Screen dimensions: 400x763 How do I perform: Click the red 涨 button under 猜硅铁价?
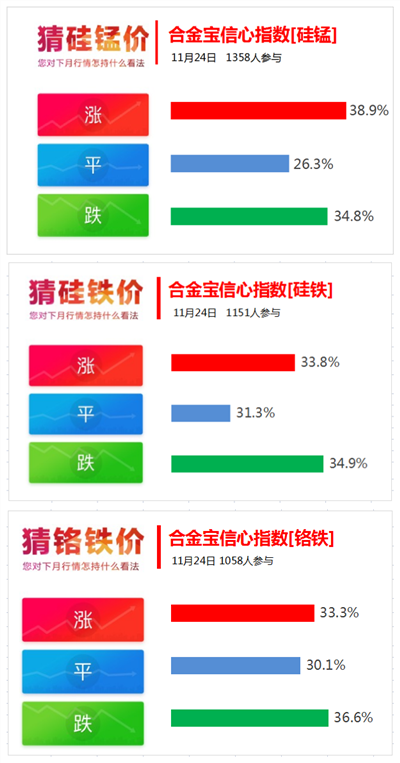coord(86,365)
